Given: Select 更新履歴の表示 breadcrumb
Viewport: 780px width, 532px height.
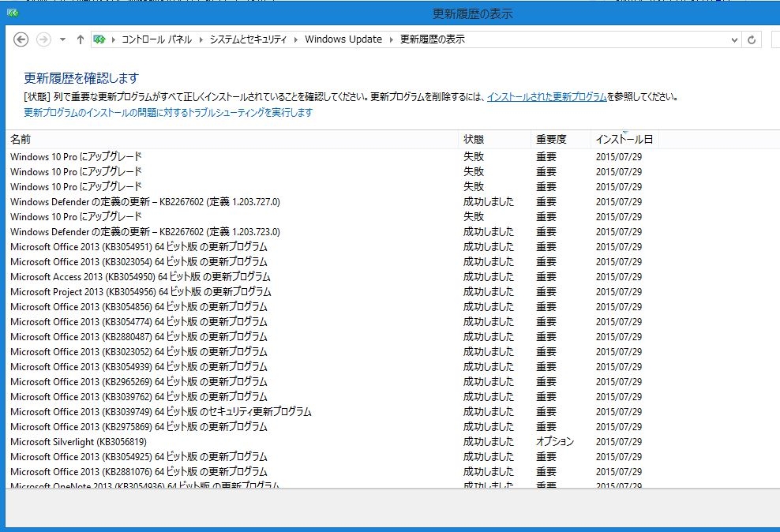Looking at the screenshot, I should click(433, 39).
